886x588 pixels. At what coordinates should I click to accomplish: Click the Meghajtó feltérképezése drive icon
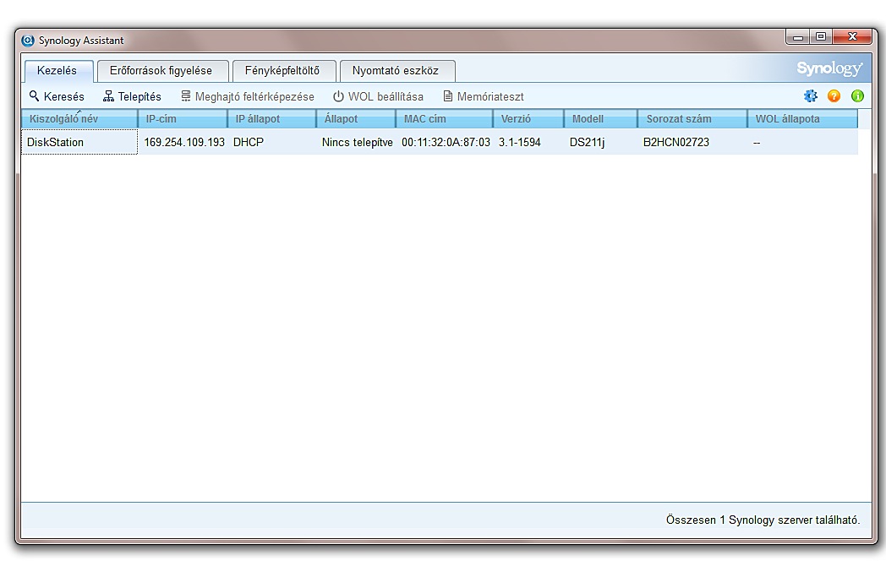(186, 96)
